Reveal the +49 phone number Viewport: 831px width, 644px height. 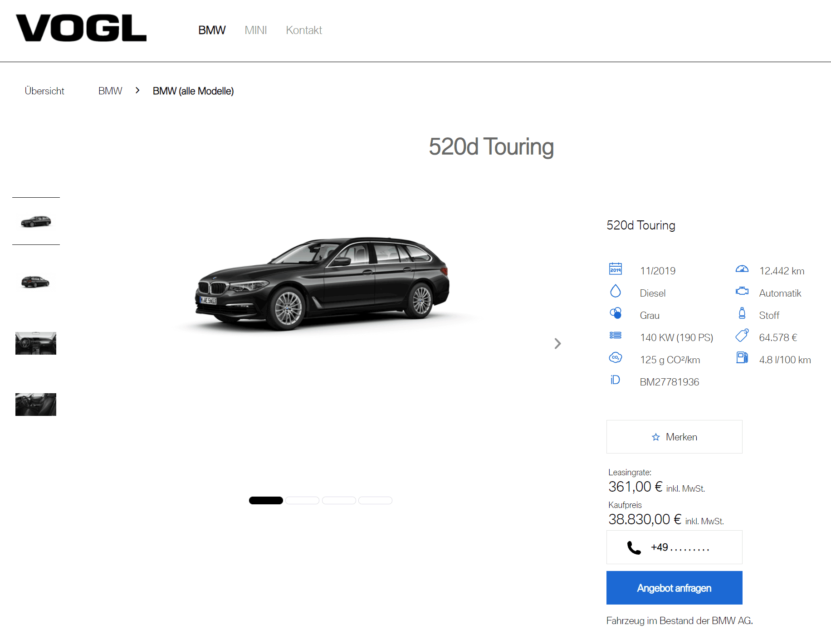[674, 547]
